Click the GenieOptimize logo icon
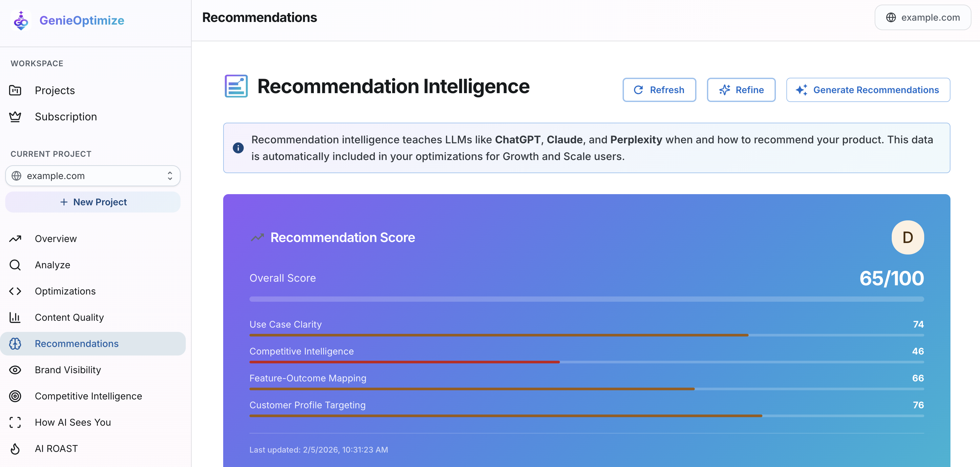 (21, 21)
